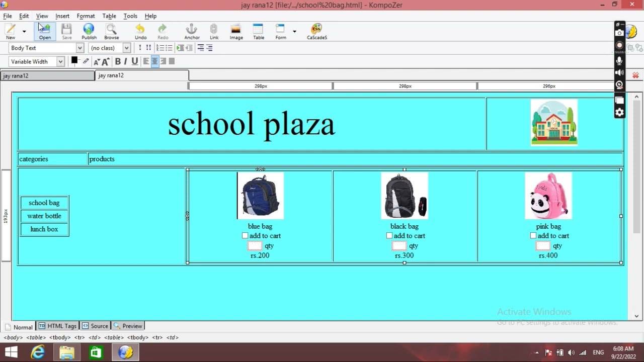Open the Tools menu

(130, 16)
